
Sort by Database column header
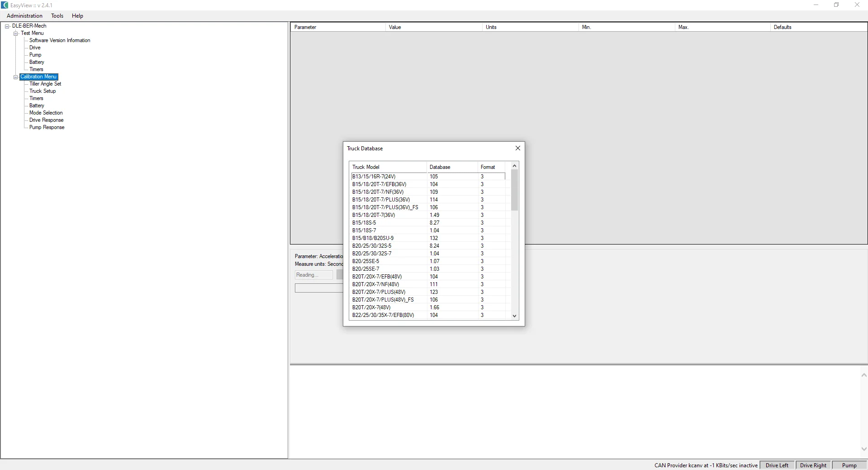(x=452, y=167)
